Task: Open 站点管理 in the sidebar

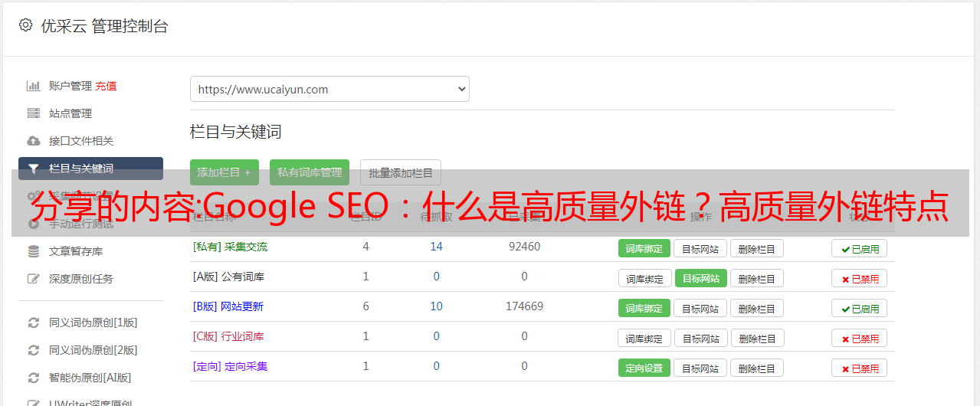Action: tap(70, 113)
